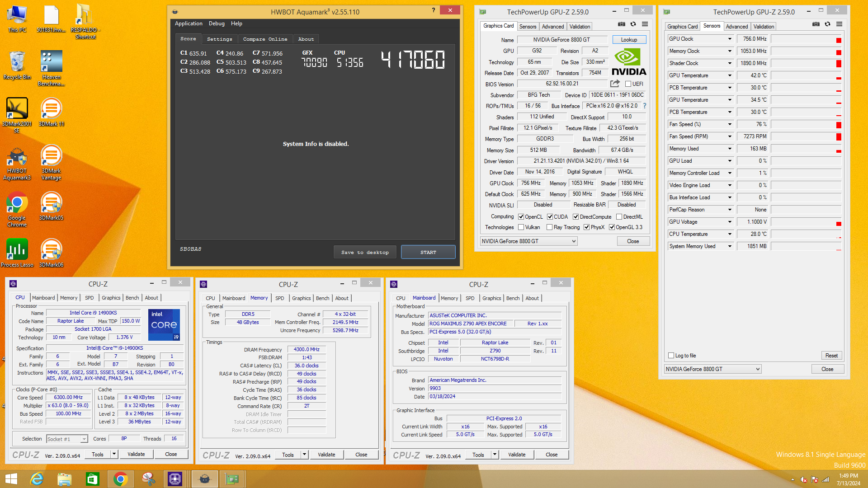Toggle the PhysX checkbox
Screen dimensions: 868x488
[x=586, y=227]
